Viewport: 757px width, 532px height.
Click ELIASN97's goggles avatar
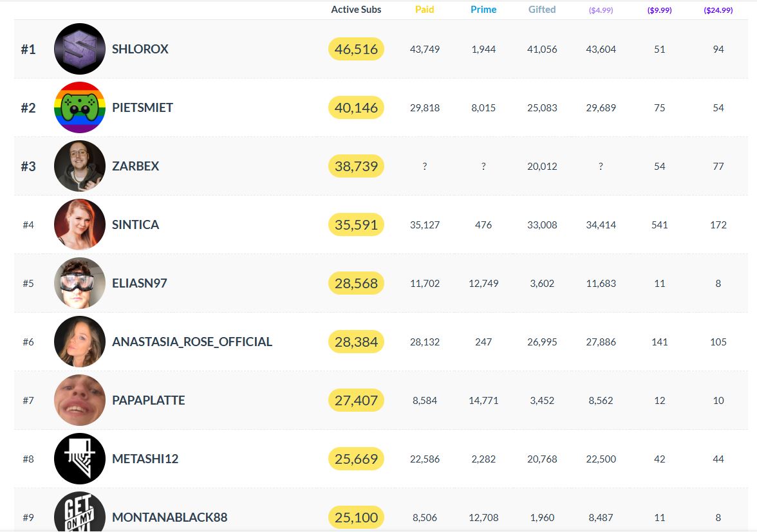79,283
